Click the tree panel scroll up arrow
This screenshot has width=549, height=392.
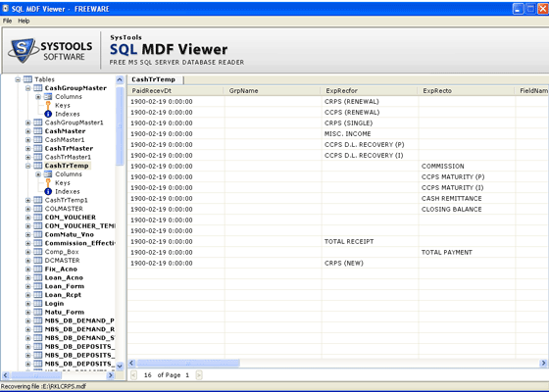120,79
